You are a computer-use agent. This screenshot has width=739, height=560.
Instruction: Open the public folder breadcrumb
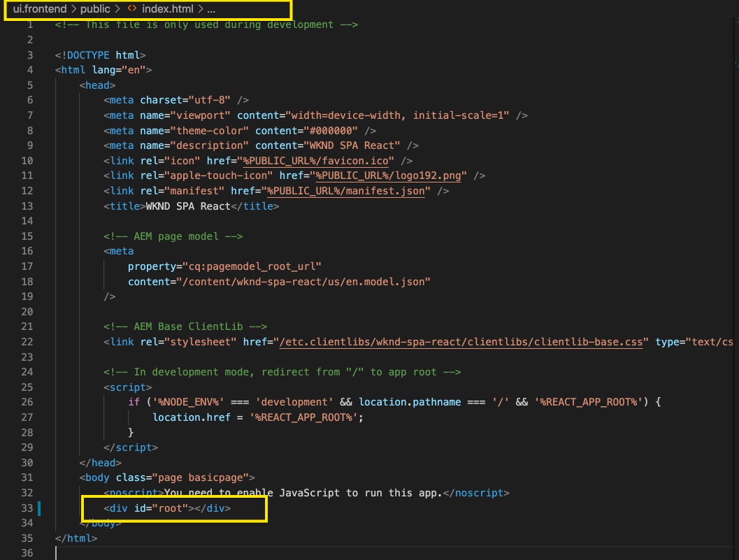pos(95,9)
